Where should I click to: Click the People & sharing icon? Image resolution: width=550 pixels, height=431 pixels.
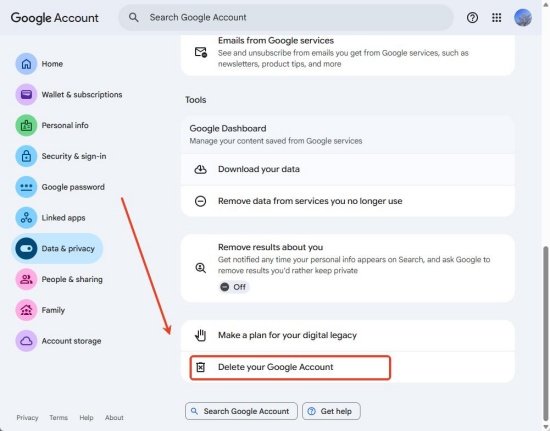point(26,279)
